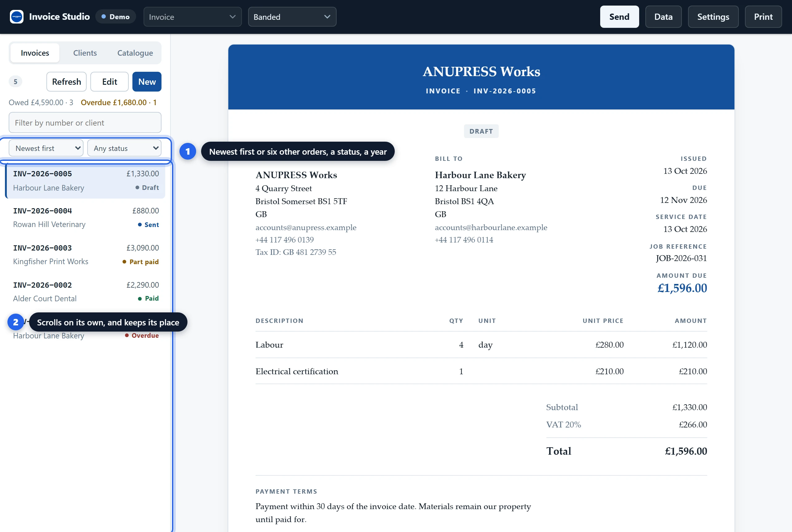
Task: Switch to the Catalogue tab
Action: pos(135,53)
